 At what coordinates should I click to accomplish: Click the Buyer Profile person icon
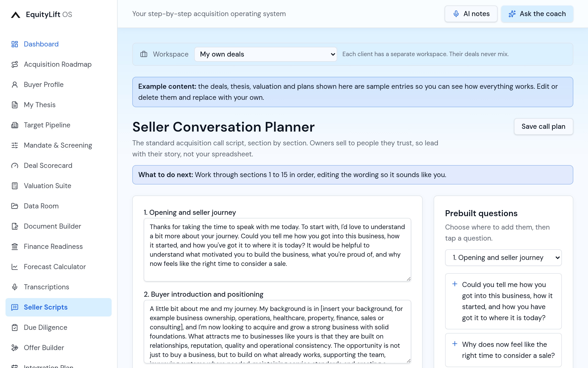click(x=14, y=84)
